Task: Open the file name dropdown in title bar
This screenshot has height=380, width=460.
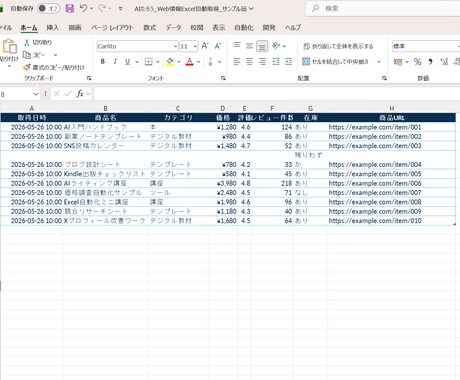Action: [251, 9]
